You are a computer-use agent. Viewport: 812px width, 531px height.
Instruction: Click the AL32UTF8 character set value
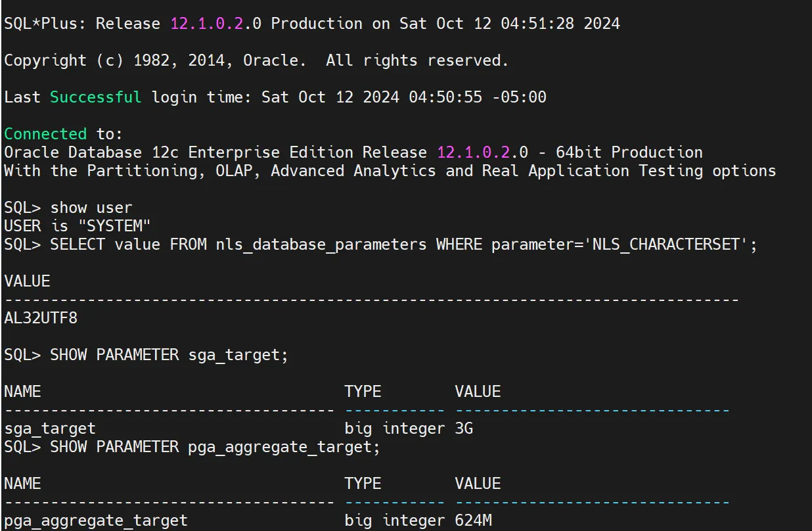coord(40,318)
